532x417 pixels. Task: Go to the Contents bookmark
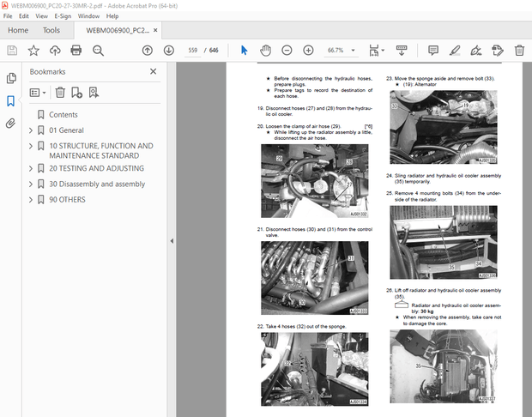point(63,115)
